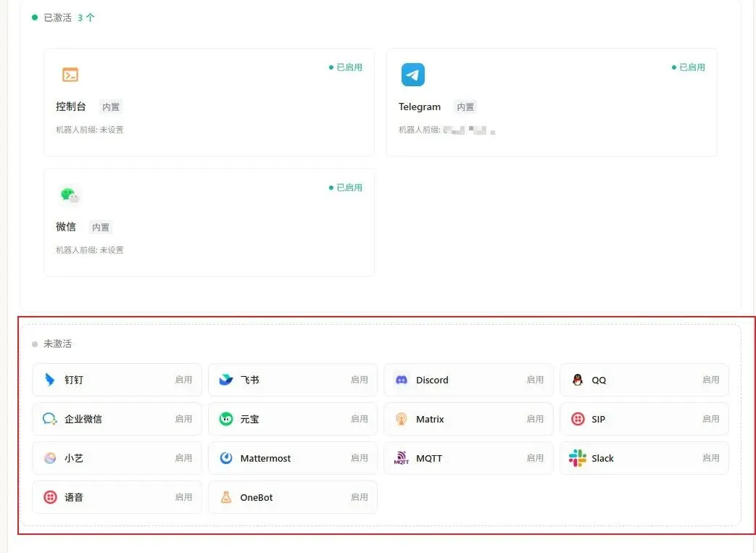Click 机器人前缀 text on 微信 card

(90, 250)
